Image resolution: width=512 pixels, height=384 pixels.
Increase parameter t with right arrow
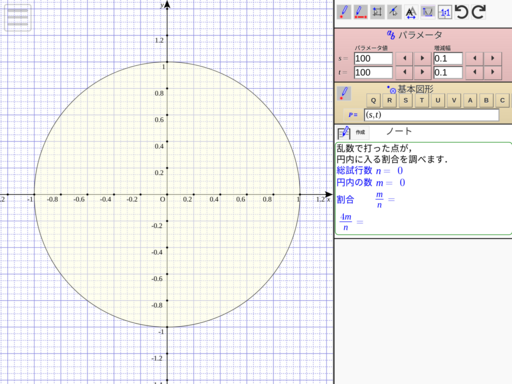[x=422, y=72]
